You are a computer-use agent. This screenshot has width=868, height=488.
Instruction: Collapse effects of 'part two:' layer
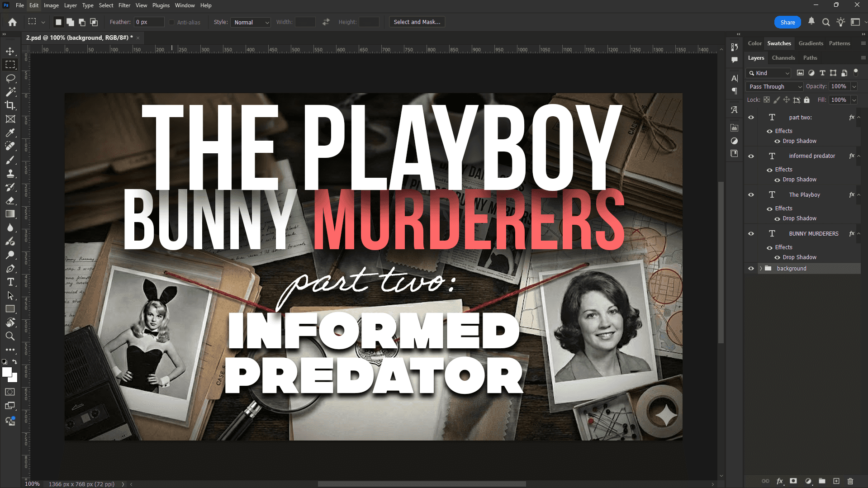(859, 118)
